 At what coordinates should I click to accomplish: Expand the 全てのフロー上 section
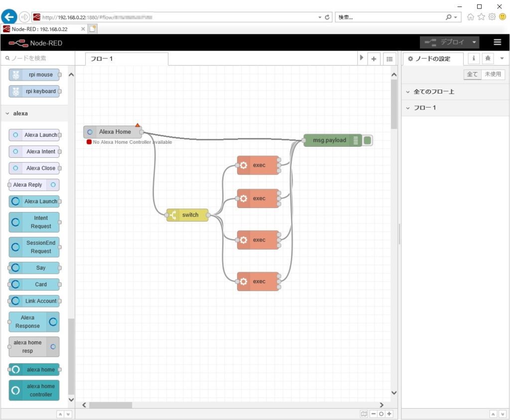coord(455,92)
